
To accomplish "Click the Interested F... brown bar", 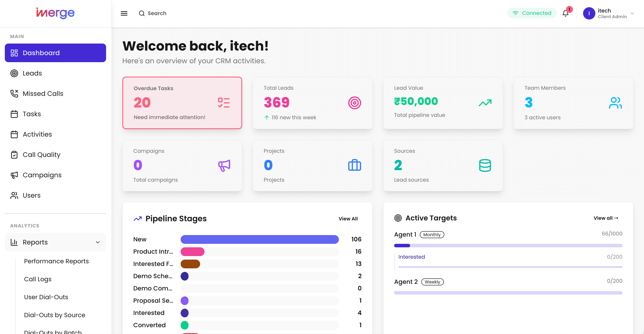I will (190, 264).
